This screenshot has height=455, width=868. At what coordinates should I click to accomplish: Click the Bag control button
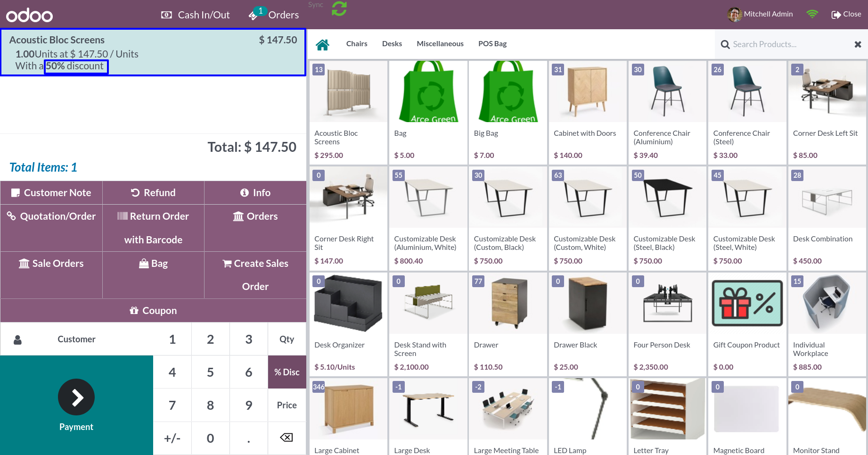coord(153,275)
